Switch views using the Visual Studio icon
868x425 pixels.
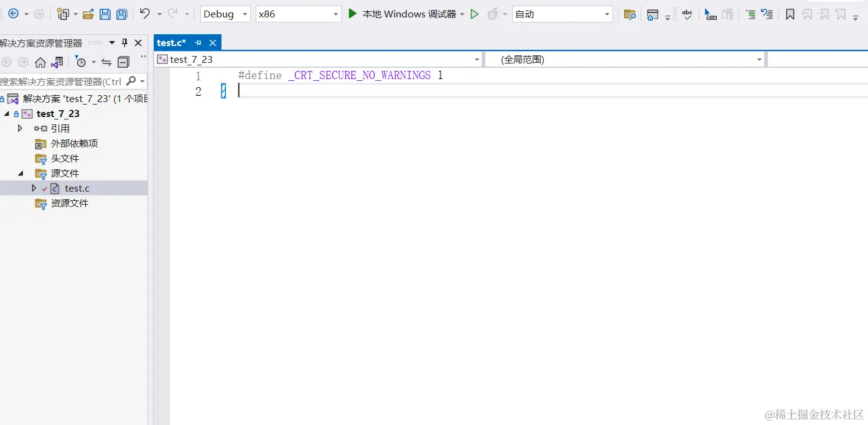pos(57,62)
